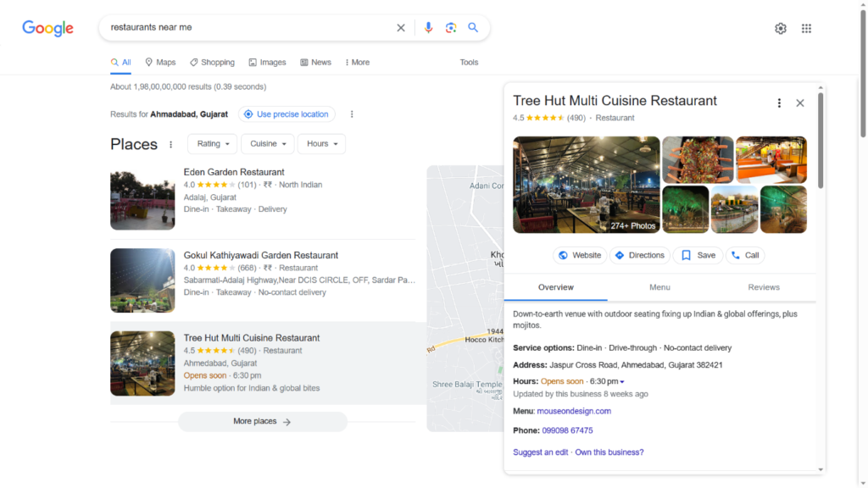868x488 pixels.
Task: Click the Save button with bookmark icon
Action: click(x=698, y=255)
